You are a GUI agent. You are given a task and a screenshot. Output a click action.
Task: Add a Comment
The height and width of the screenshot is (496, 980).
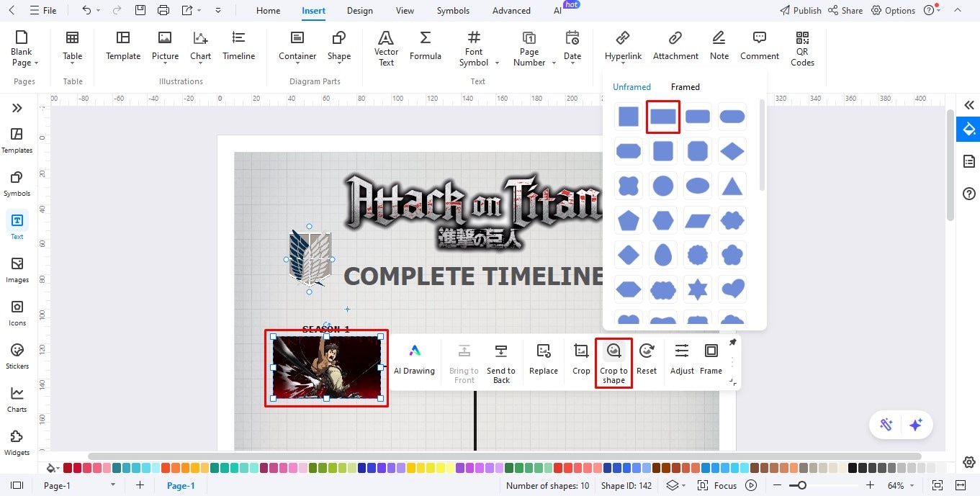click(760, 46)
